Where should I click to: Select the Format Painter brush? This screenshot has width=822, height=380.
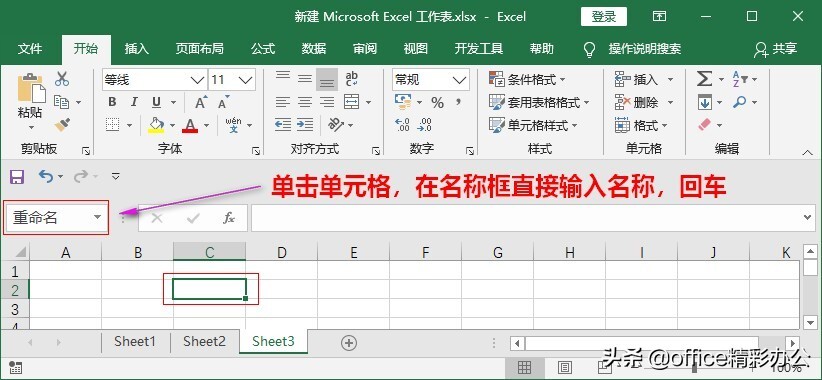[x=62, y=125]
